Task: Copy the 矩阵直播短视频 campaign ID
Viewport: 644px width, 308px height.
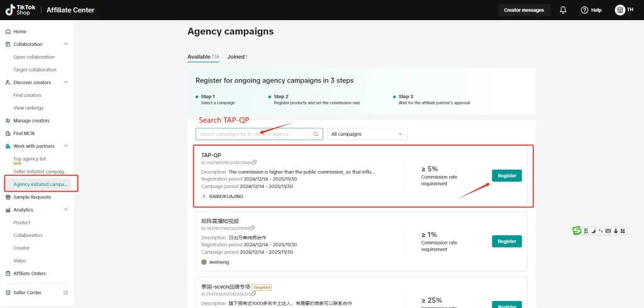Action: (253, 228)
